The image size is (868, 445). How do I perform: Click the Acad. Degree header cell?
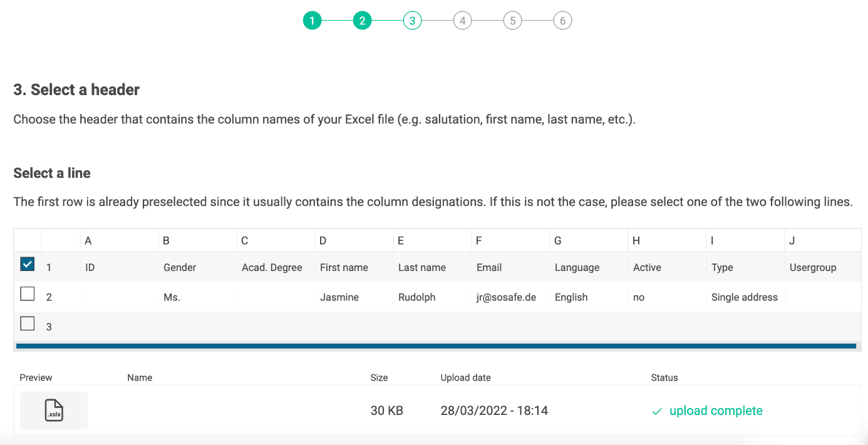pyautogui.click(x=272, y=267)
